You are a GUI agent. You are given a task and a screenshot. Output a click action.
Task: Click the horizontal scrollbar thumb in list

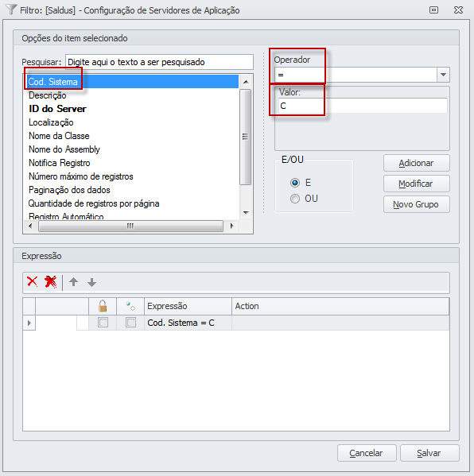click(130, 226)
